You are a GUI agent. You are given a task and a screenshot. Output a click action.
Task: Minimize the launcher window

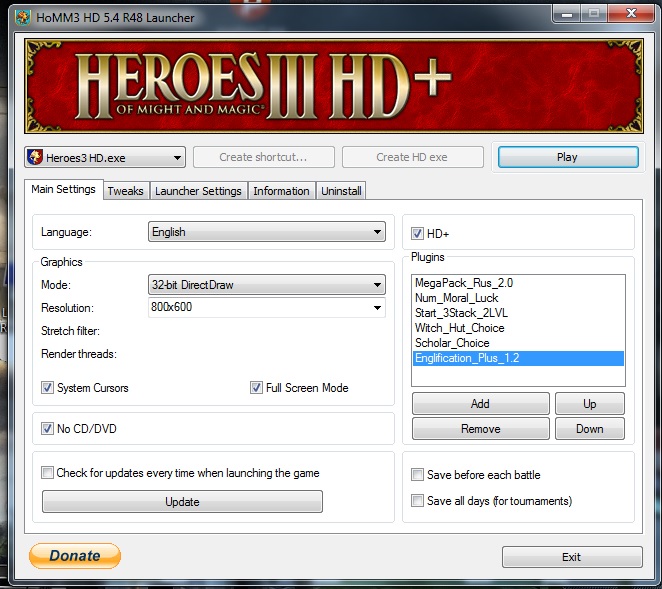click(567, 14)
